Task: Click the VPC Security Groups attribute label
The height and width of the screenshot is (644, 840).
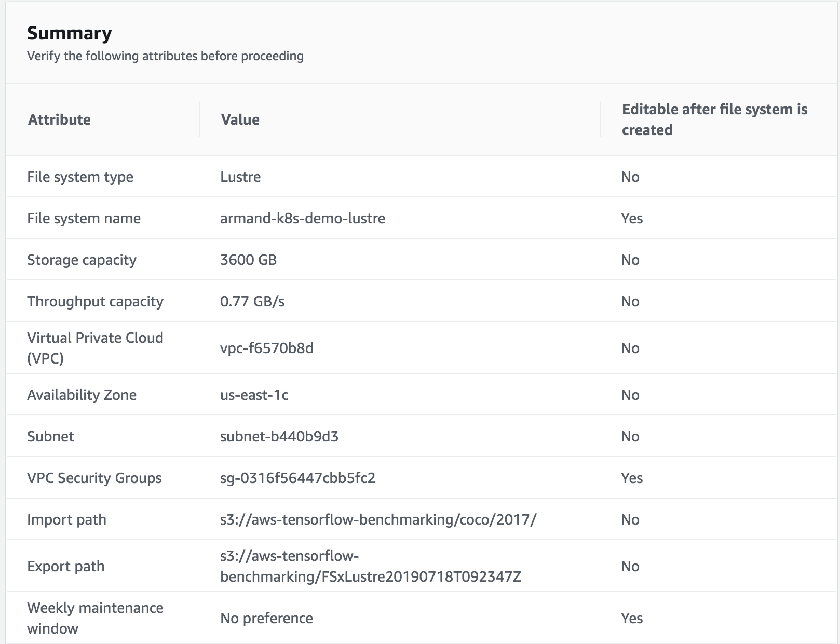Action: 94,478
